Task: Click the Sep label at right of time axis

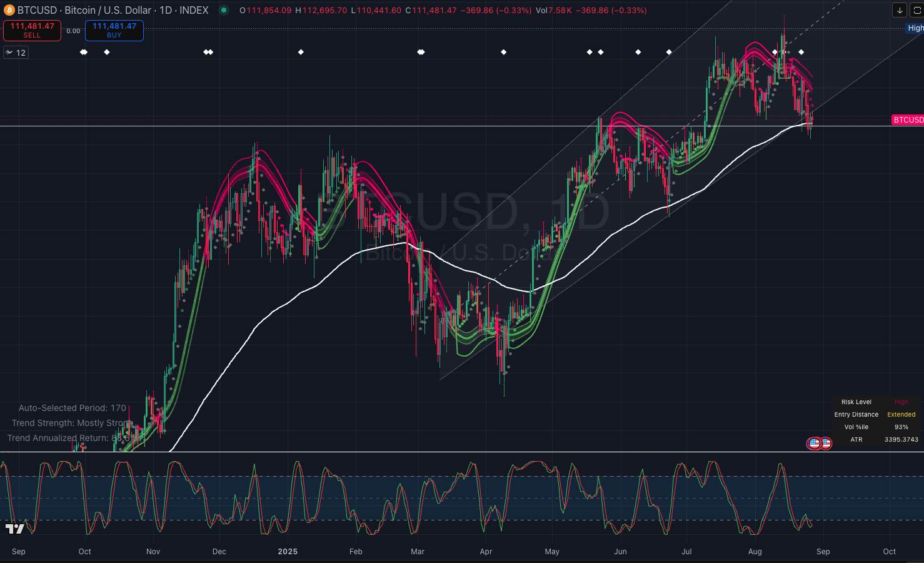Action: (x=823, y=551)
